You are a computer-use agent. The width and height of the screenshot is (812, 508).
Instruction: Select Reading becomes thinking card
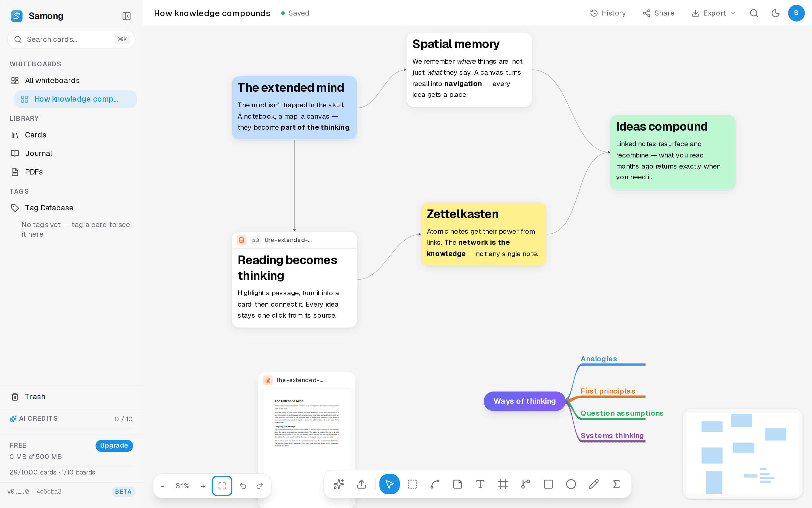[x=294, y=279]
